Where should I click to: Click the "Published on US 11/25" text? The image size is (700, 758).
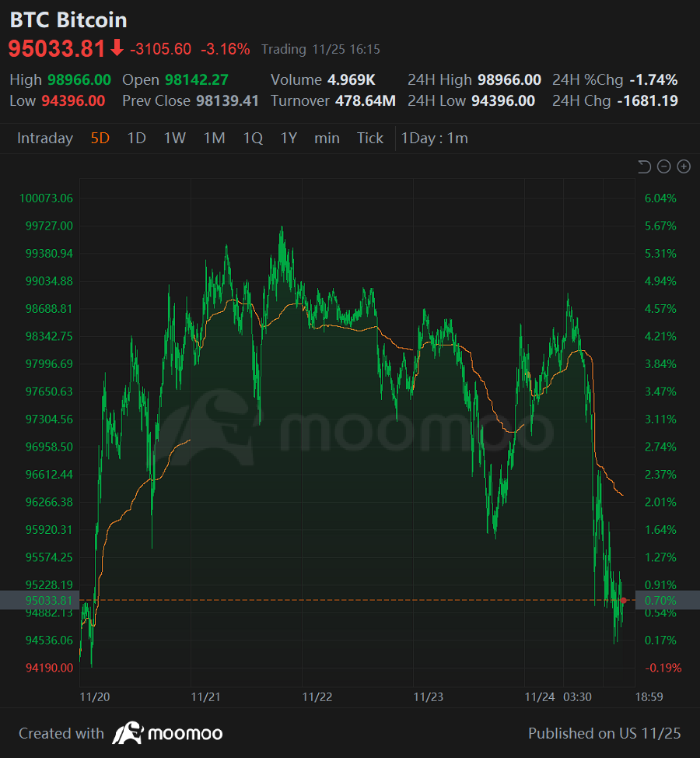click(606, 733)
